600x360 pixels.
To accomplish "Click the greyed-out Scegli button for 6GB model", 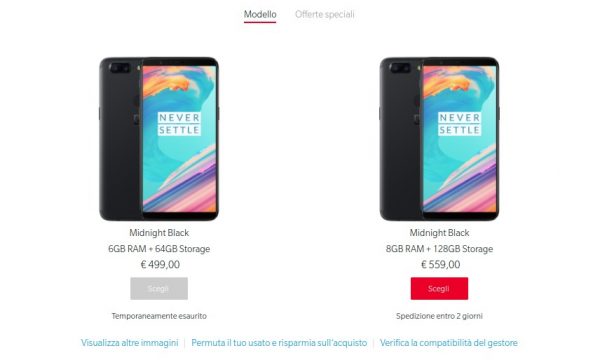I will click(x=159, y=288).
